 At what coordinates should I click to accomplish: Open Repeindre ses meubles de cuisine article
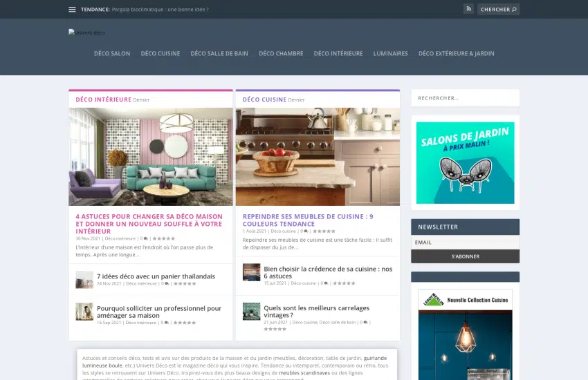tap(308, 220)
